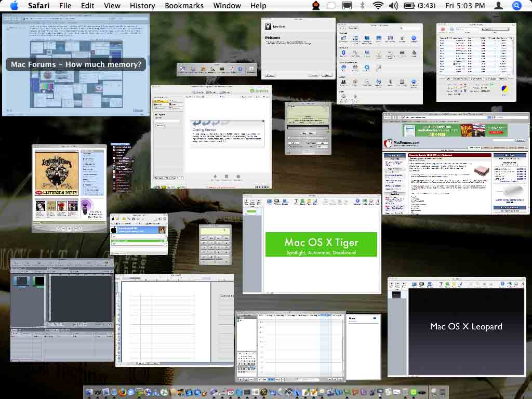The height and width of the screenshot is (399, 532).
Task: Select the Mac OS X Leopard Keynote window
Action: [x=457, y=327]
